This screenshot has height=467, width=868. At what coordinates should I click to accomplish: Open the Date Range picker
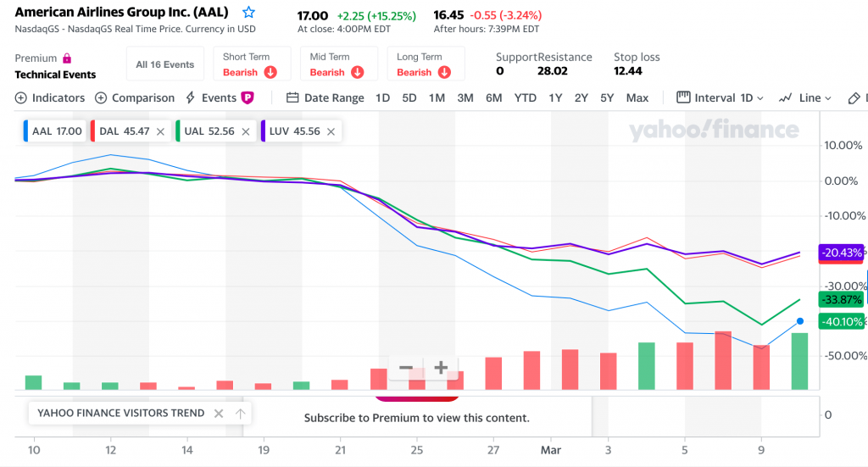325,98
